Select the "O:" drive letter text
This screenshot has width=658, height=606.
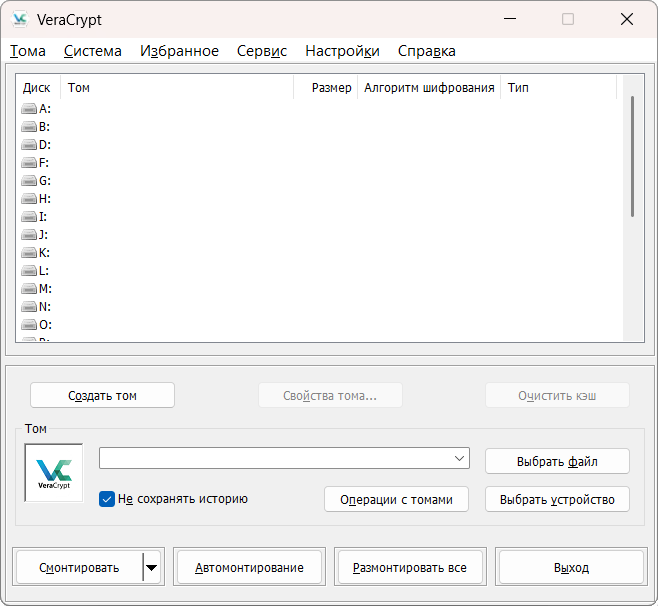[x=45, y=325]
